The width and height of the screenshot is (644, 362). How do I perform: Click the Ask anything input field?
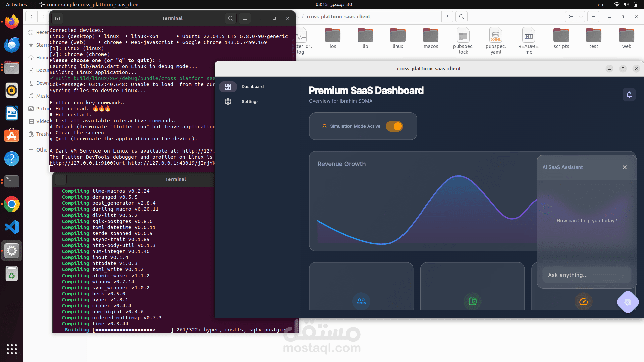point(586,275)
